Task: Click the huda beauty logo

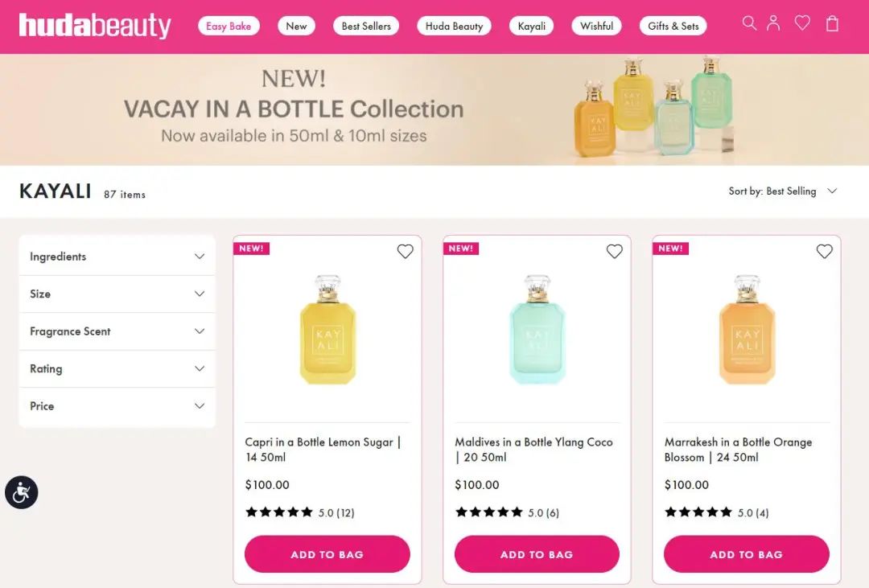Action: coord(95,26)
